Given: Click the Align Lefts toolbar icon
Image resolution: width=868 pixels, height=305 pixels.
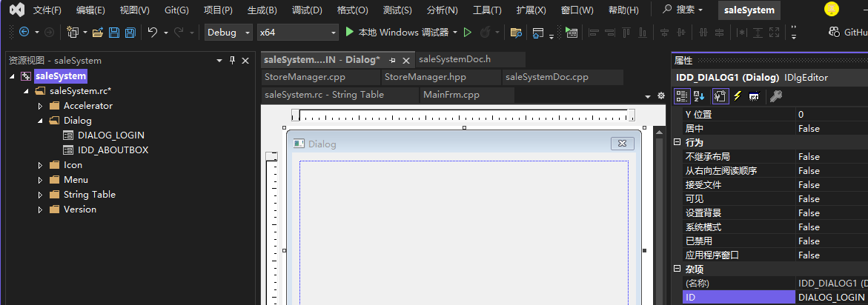Looking at the screenshot, I should pyautogui.click(x=594, y=33).
